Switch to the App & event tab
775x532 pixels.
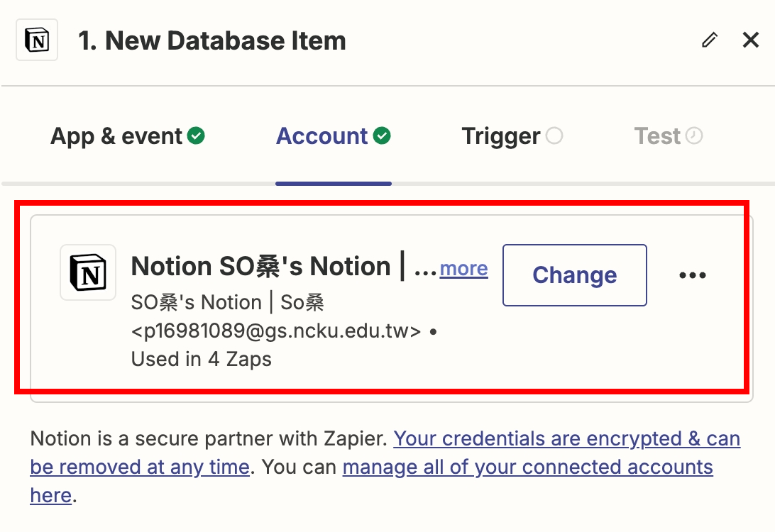coord(117,136)
